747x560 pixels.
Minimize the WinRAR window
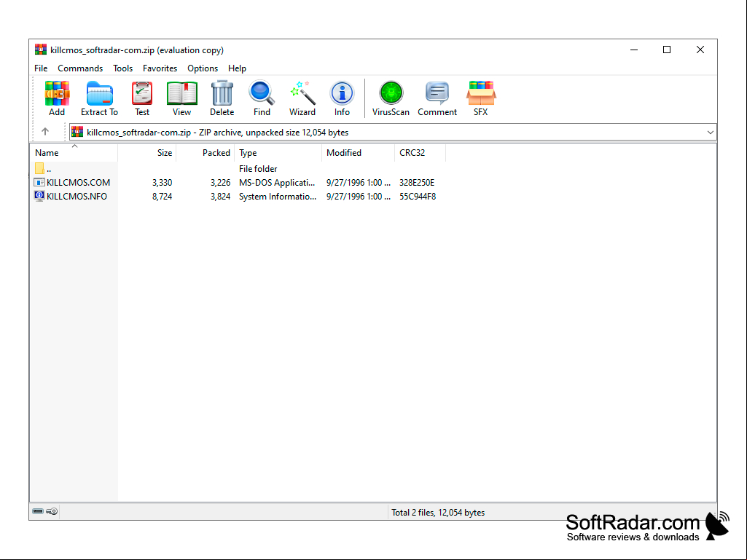pos(633,50)
